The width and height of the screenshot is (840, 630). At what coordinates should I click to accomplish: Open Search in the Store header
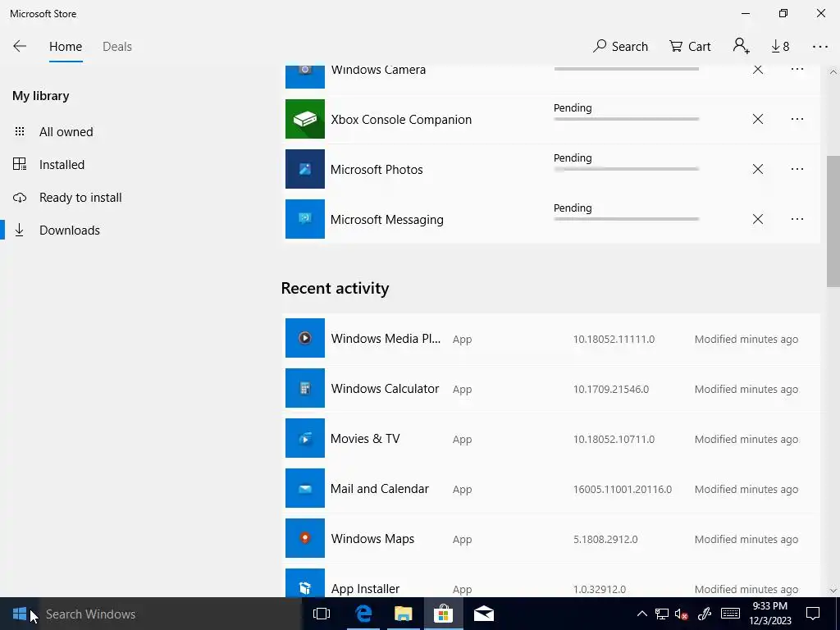tap(620, 47)
